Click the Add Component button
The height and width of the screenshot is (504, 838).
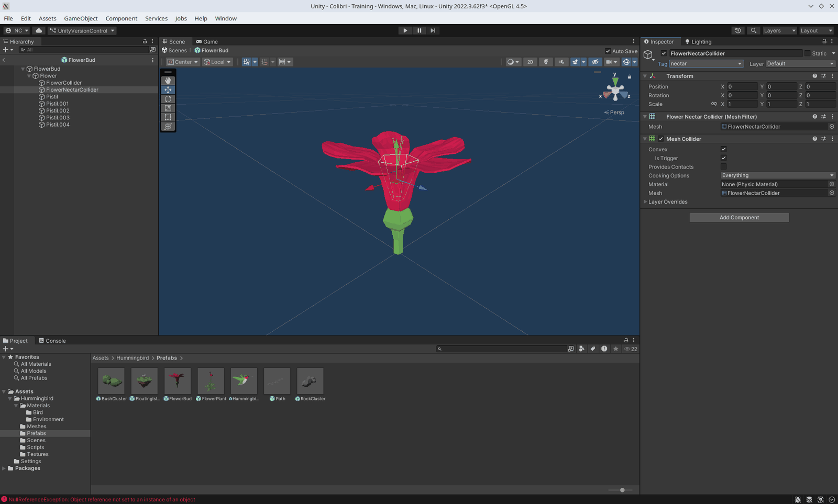pyautogui.click(x=739, y=217)
